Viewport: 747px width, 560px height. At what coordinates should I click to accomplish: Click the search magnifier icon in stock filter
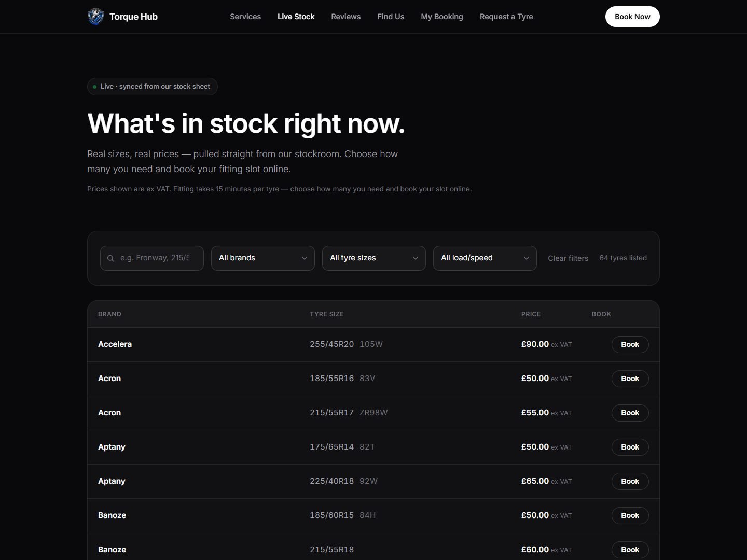[110, 258]
